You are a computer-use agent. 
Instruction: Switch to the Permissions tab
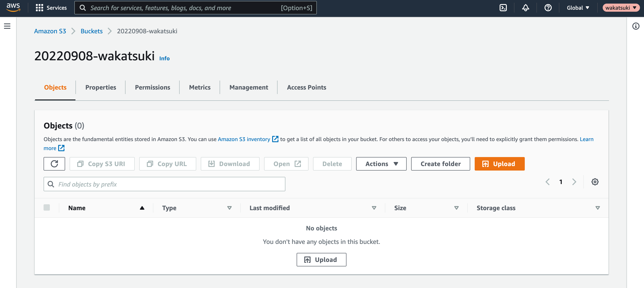pyautogui.click(x=152, y=87)
